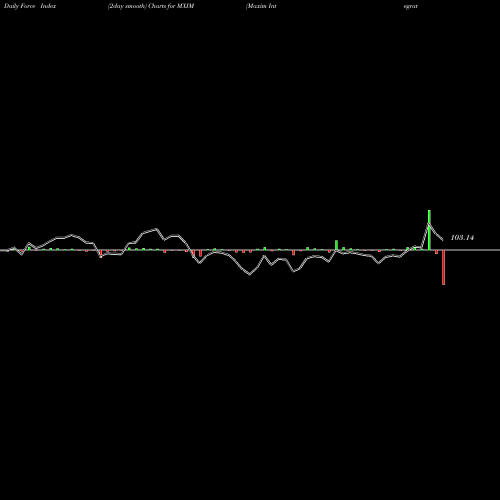Click the tallest green force index bar

coord(429,230)
